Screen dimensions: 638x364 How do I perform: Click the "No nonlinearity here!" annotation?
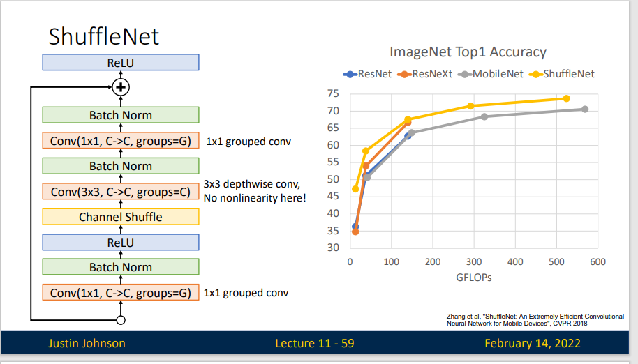click(255, 198)
